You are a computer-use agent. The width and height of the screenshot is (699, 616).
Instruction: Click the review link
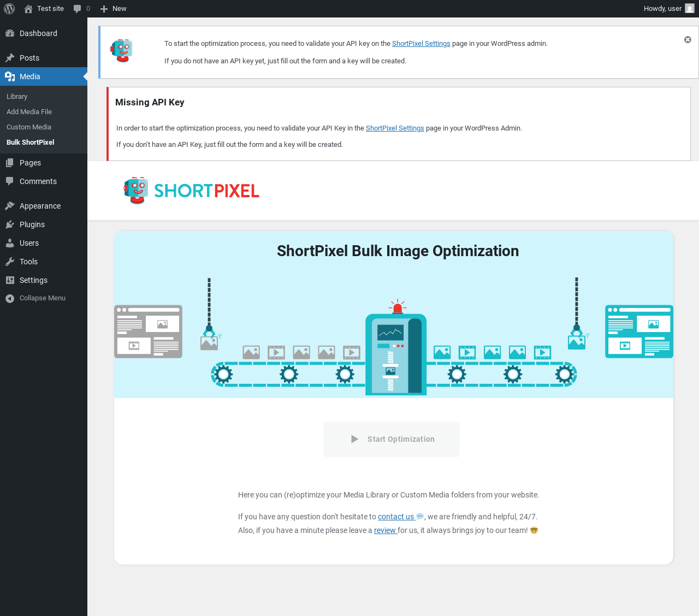pos(385,530)
